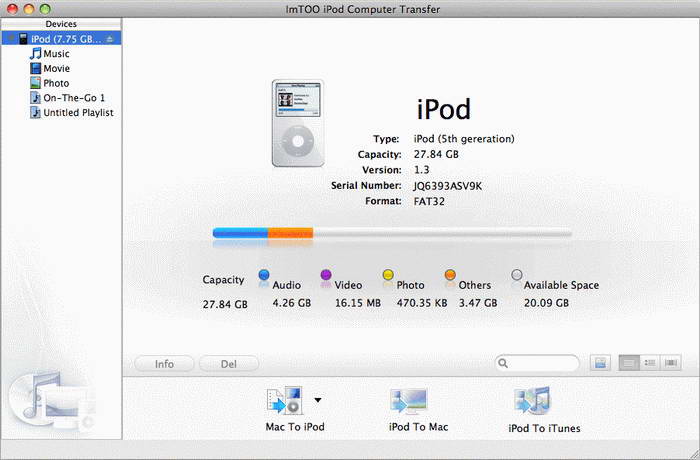This screenshot has width=700, height=460.
Task: Click the blue Audio legend dot
Action: (x=264, y=275)
